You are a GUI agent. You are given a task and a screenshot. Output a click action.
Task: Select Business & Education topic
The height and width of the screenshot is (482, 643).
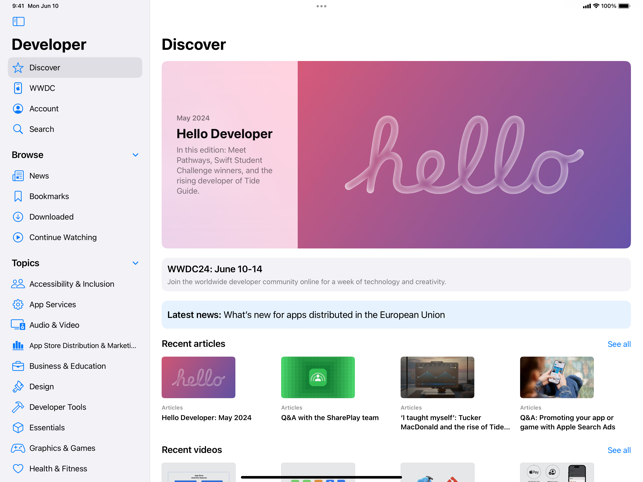[75, 366]
